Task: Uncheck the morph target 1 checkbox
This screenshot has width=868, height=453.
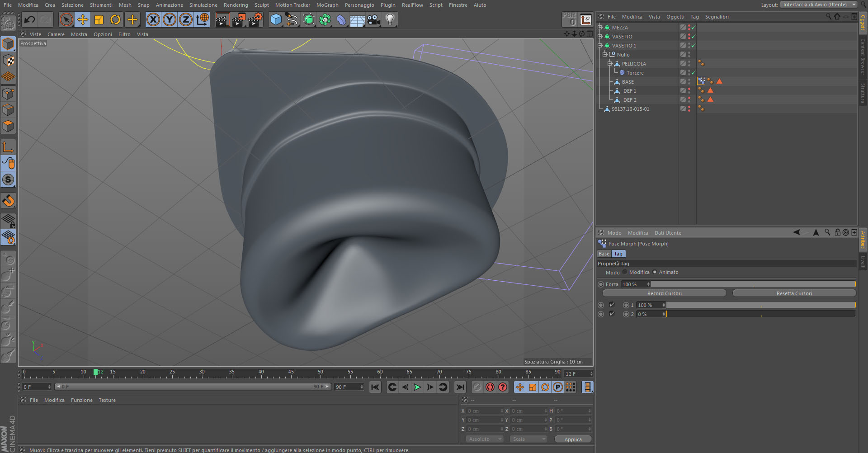Action: point(612,305)
